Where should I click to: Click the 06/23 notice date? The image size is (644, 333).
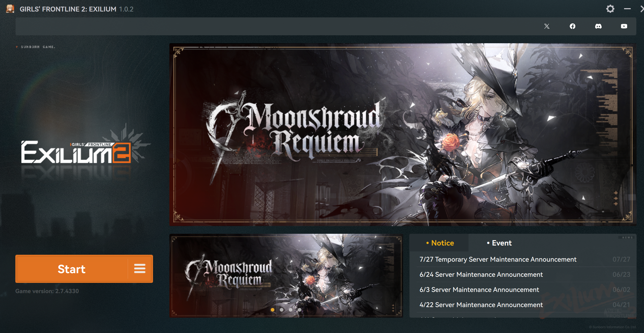621,274
